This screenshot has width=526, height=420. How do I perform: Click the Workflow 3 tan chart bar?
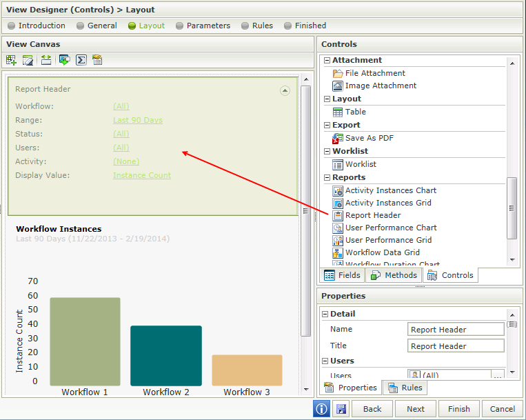tap(247, 370)
